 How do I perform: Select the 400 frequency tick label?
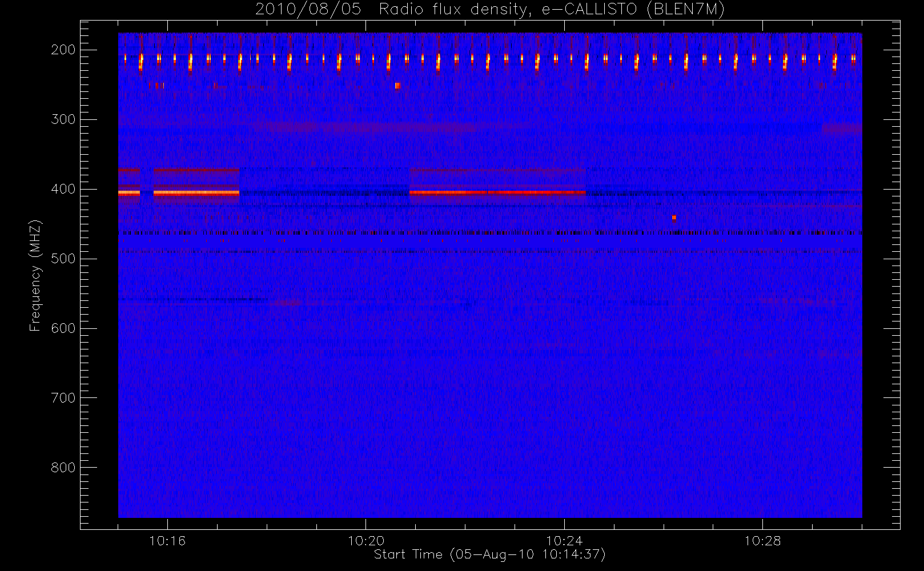click(x=63, y=189)
